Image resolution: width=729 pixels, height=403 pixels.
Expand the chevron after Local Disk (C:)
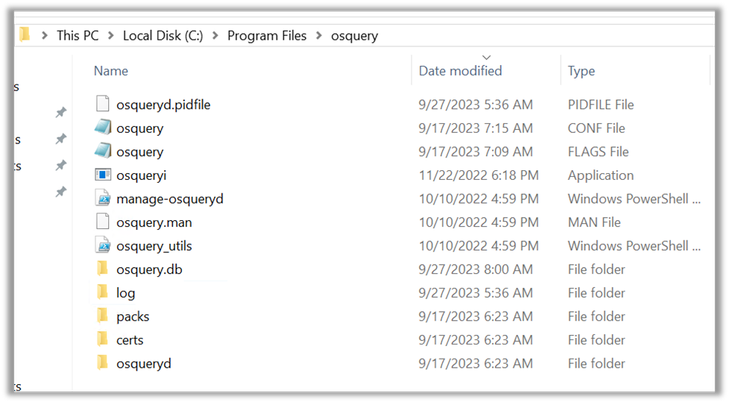pyautogui.click(x=215, y=35)
